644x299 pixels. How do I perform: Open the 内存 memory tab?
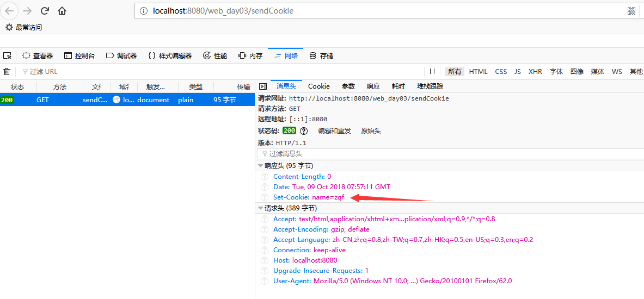click(x=250, y=56)
